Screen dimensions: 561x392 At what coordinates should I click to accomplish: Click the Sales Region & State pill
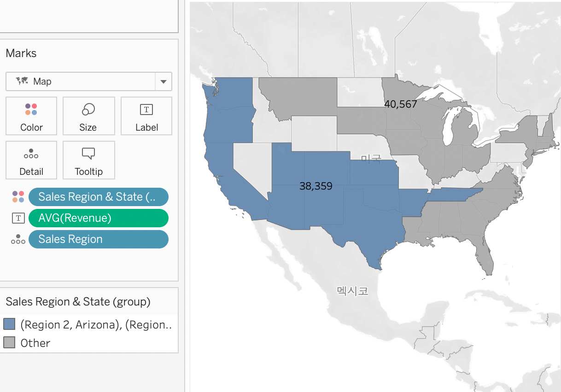point(98,197)
